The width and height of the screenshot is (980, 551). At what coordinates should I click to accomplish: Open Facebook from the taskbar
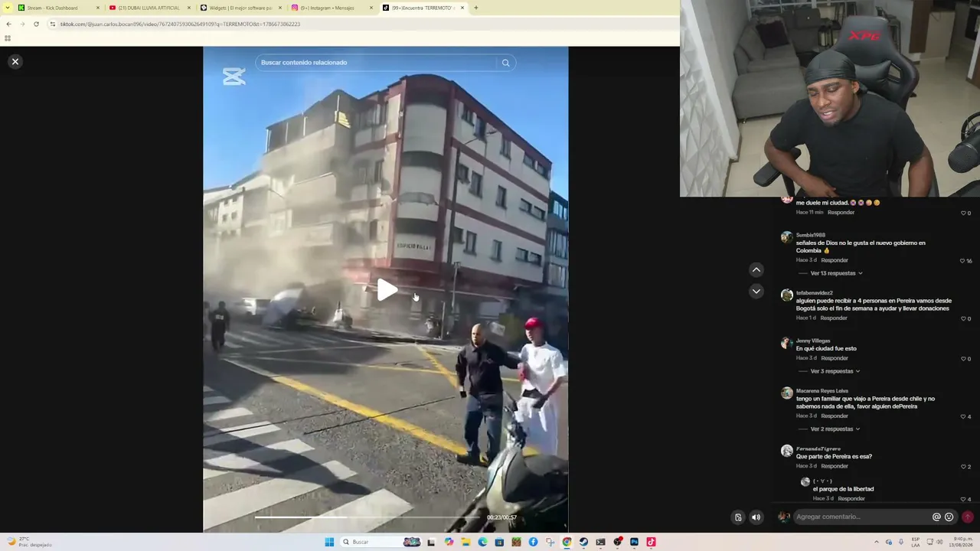tap(533, 542)
